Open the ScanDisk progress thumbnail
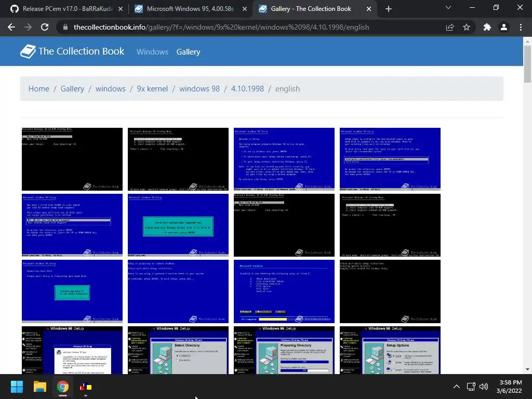This screenshot has width=532, height=399. click(284, 291)
